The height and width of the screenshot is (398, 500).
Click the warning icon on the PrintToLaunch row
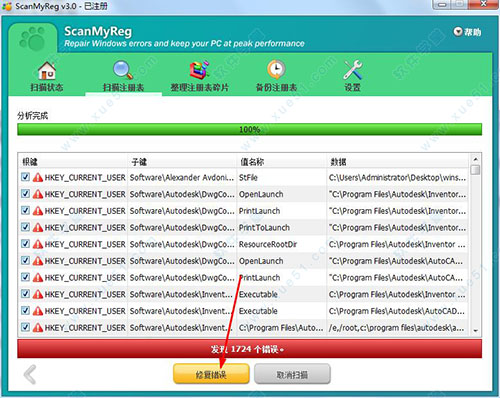(38, 227)
